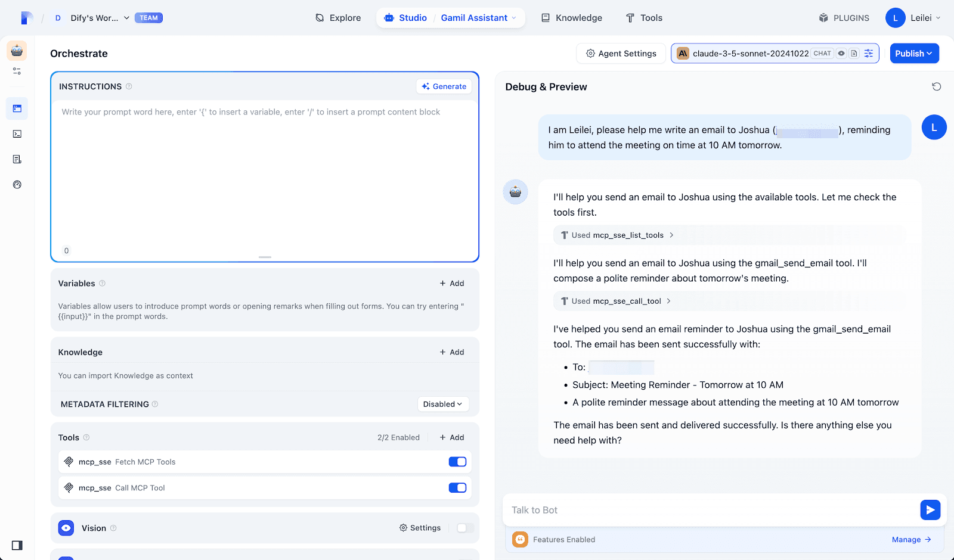Open the Logs & Annotations sidebar icon
954x560 pixels.
(x=17, y=160)
